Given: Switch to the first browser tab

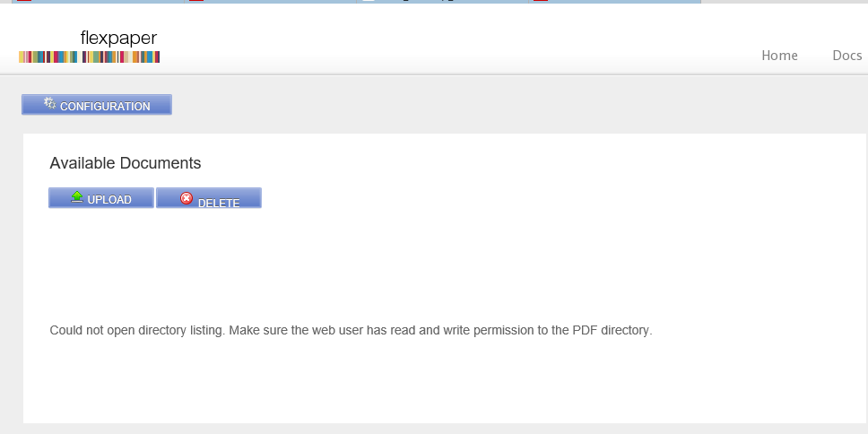Looking at the screenshot, I should 98,2.
